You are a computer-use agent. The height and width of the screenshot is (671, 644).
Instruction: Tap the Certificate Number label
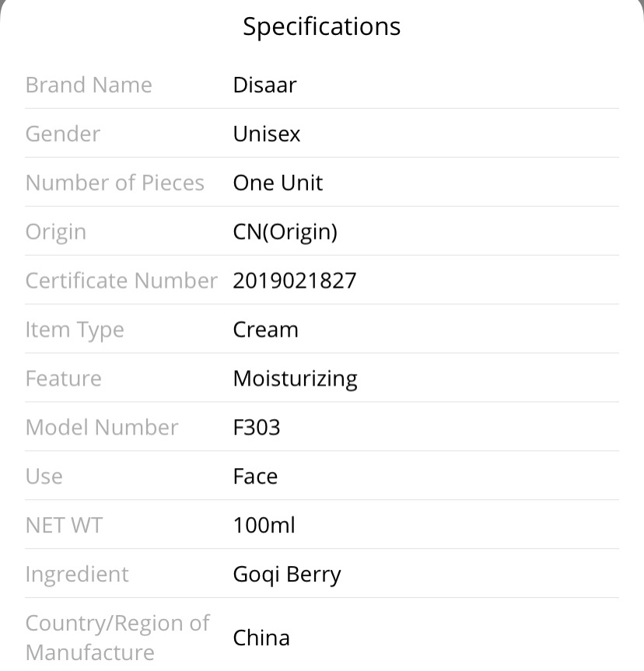coord(121,281)
